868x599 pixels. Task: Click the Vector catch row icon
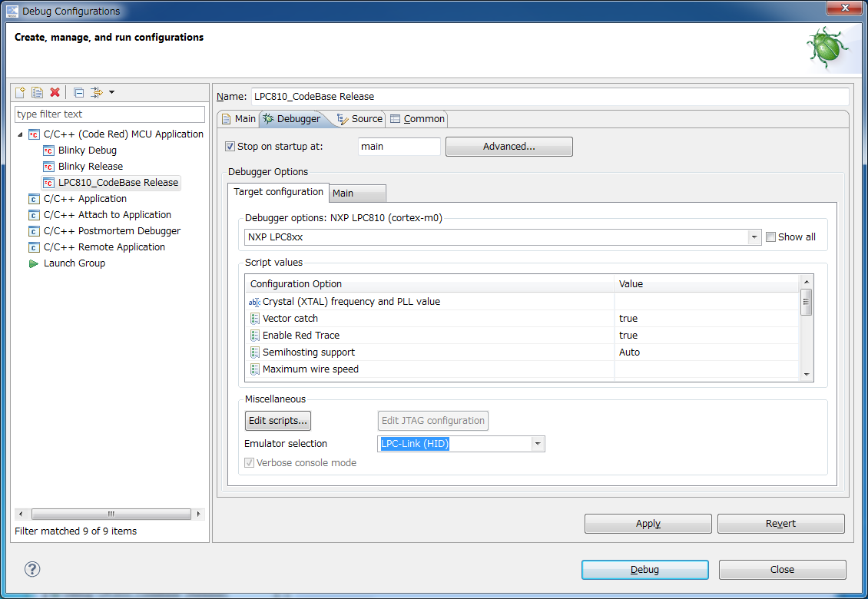click(255, 319)
